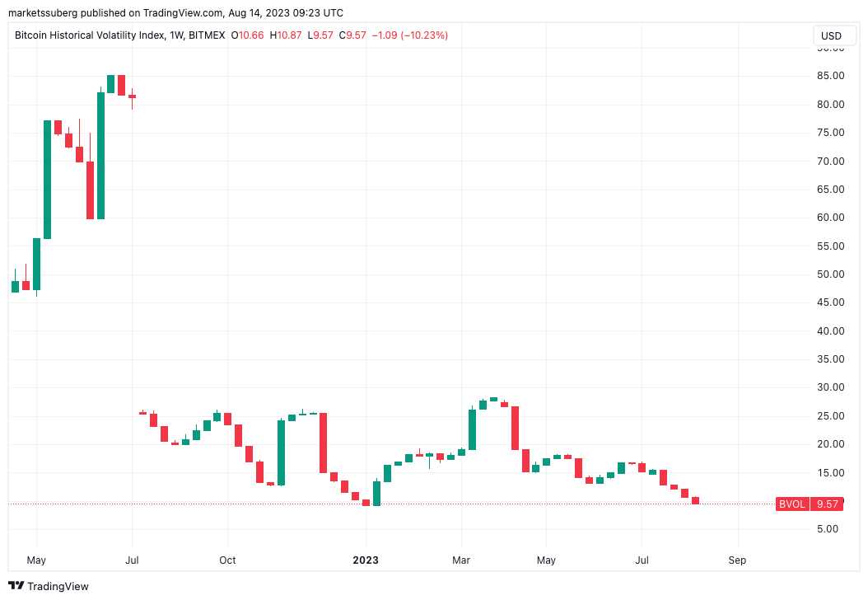Click the Sep label on time axis
This screenshot has height=600, width=868.
(737, 560)
